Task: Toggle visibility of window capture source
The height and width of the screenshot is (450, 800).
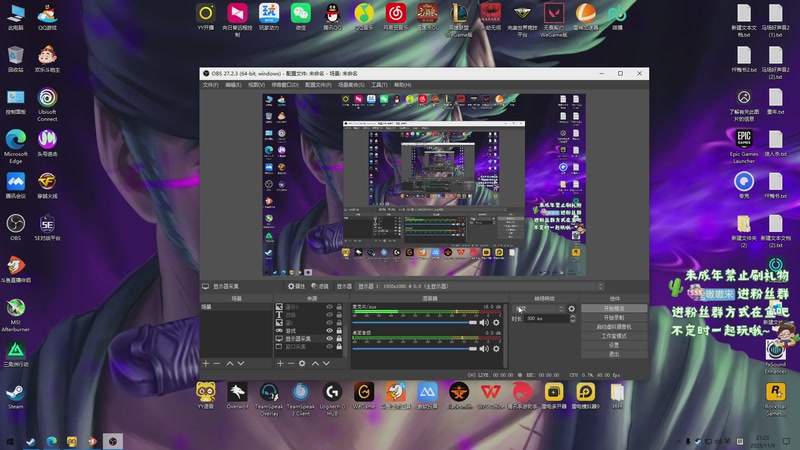Action: (x=330, y=346)
